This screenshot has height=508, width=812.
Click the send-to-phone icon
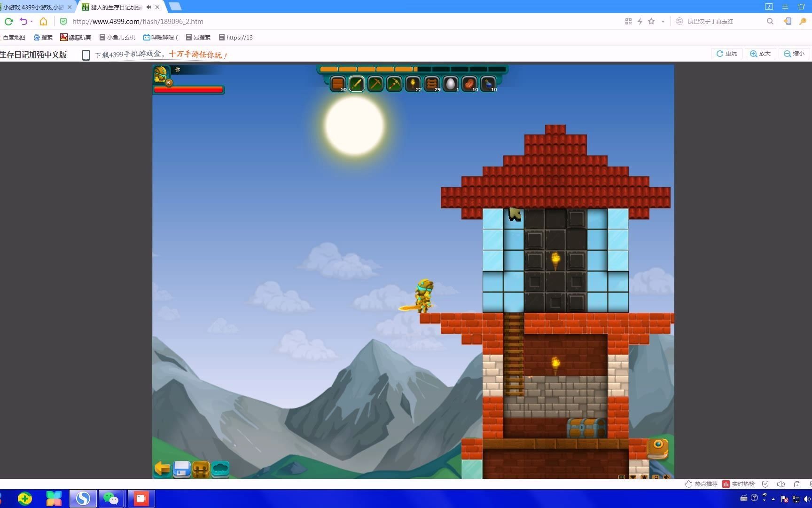(788, 21)
